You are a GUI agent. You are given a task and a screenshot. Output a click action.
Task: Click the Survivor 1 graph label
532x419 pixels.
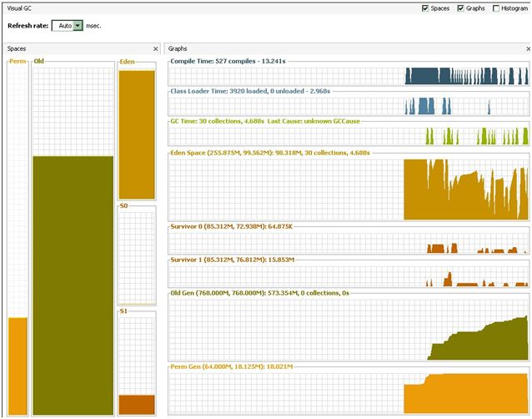[x=233, y=260]
